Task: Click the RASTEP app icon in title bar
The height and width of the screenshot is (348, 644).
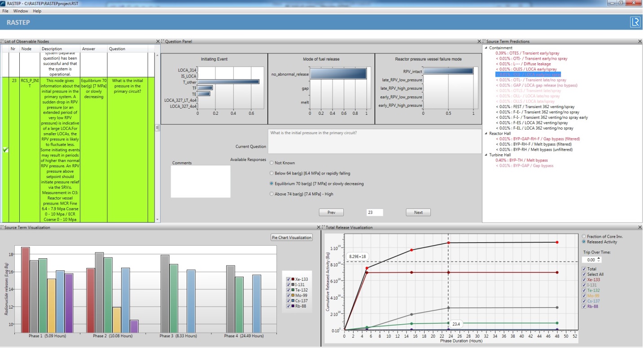Action: [x=3, y=3]
